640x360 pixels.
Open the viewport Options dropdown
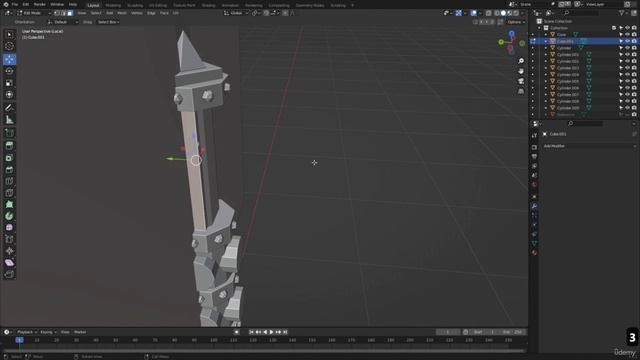(516, 22)
